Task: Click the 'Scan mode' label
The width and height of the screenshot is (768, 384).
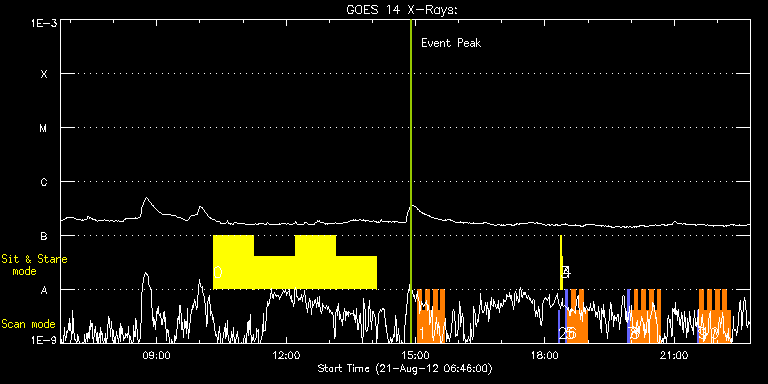Action: (28, 324)
